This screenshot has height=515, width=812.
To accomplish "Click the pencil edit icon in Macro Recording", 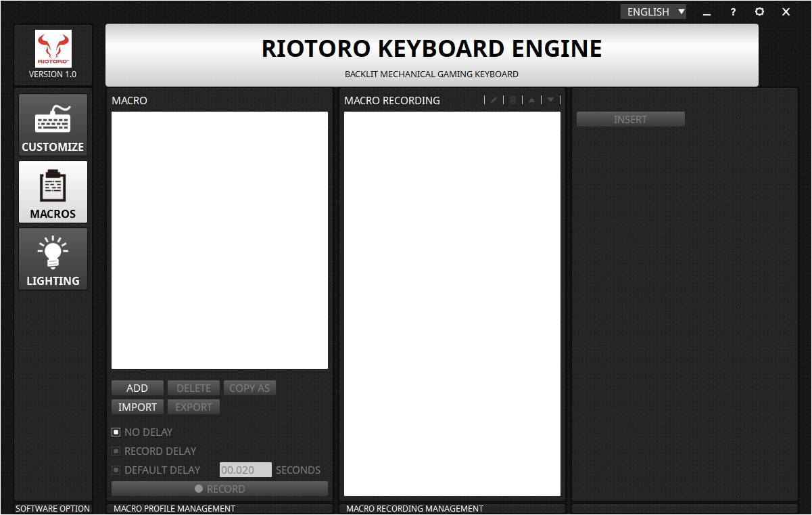I will coord(494,100).
